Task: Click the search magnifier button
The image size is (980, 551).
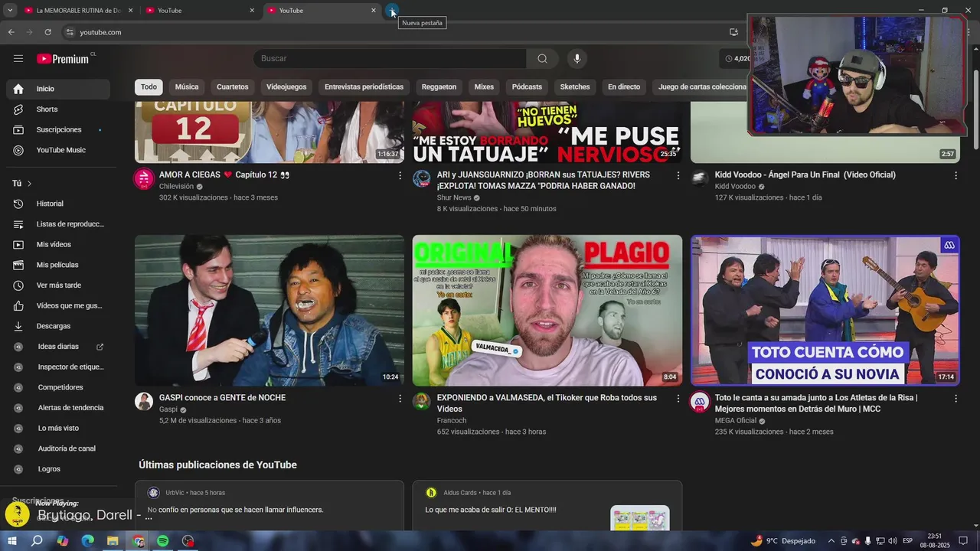Action: (x=542, y=59)
